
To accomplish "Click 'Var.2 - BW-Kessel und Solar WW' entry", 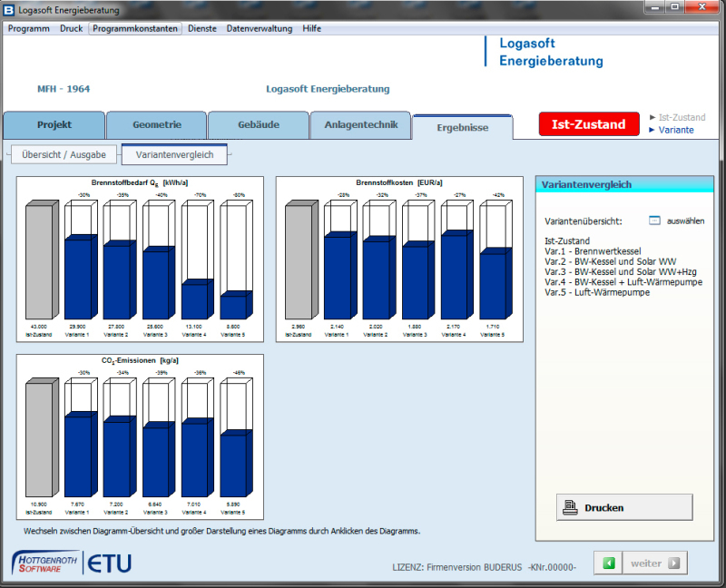I will point(610,261).
